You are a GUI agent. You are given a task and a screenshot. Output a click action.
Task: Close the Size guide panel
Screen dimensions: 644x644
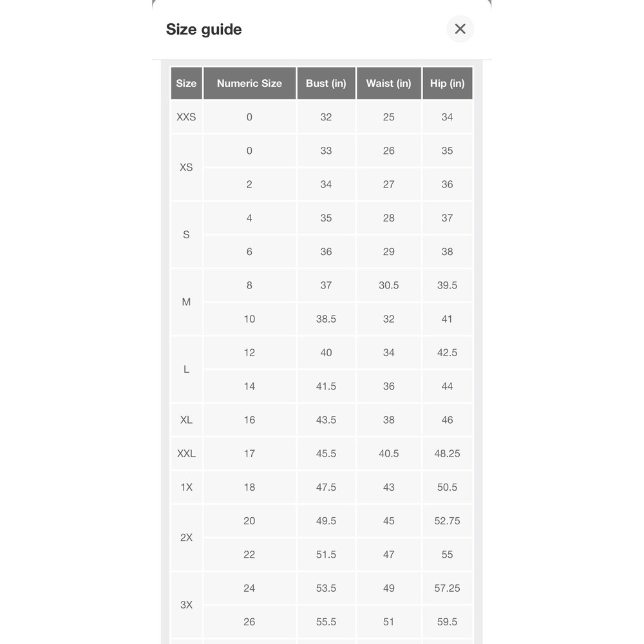click(x=460, y=29)
